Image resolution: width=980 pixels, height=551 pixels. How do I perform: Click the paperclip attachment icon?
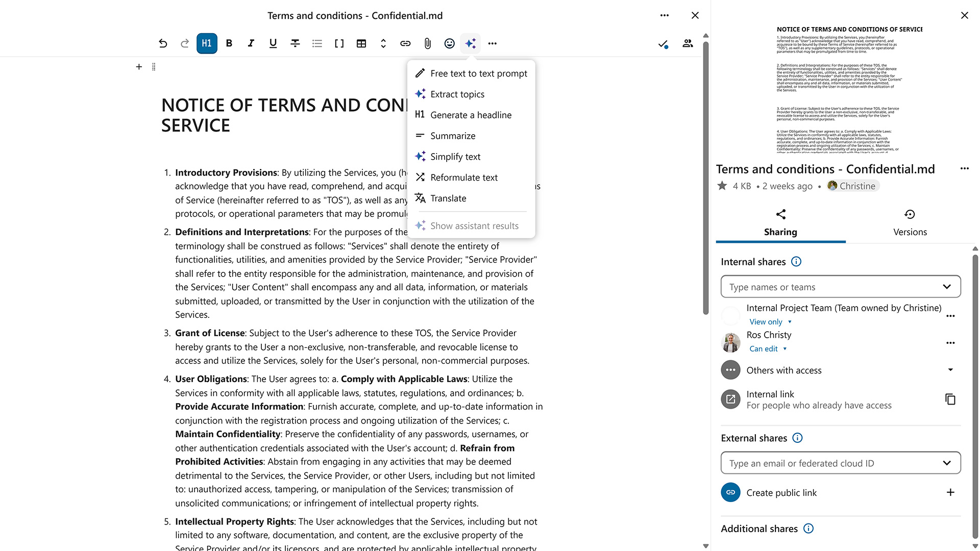(428, 43)
